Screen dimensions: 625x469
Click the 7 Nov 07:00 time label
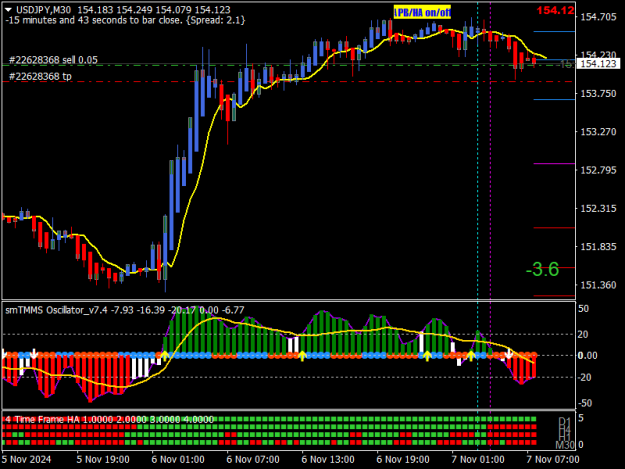[553, 459]
